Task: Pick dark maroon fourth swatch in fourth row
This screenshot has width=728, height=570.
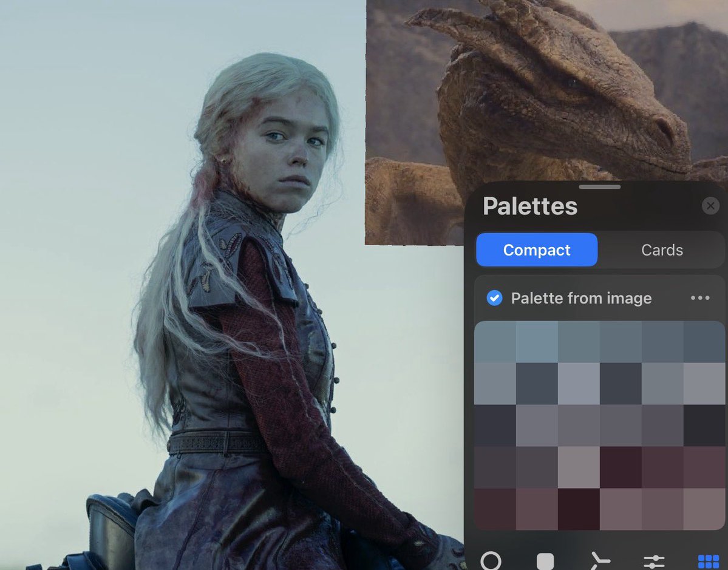Action: click(x=621, y=467)
